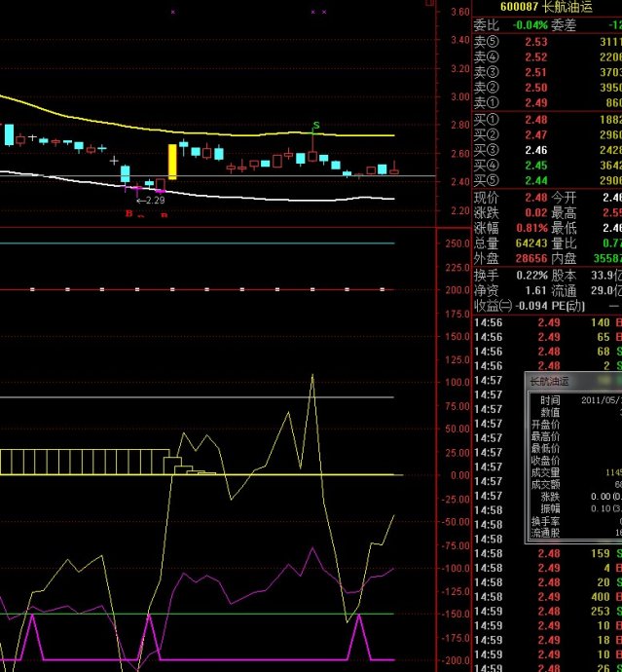
Task: Select the 买① bid row at 2.48
Action: 546,120
